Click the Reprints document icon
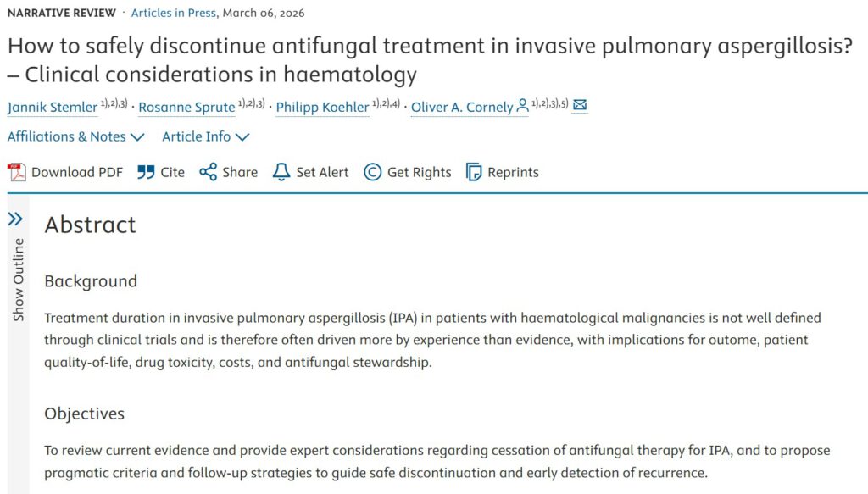This screenshot has height=494, width=868. coord(474,172)
